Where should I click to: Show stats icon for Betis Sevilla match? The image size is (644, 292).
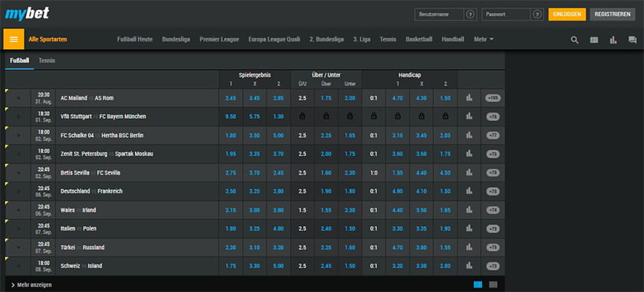pos(469,173)
